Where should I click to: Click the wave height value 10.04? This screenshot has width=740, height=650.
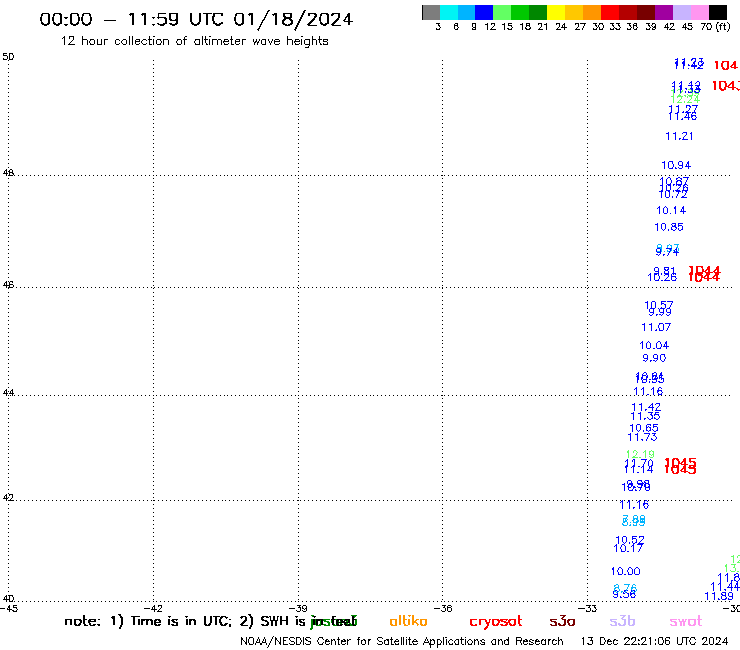coord(654,346)
